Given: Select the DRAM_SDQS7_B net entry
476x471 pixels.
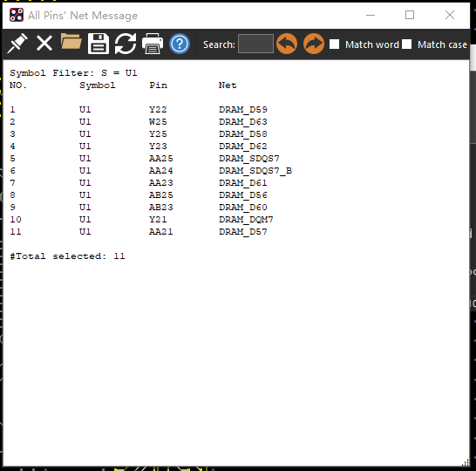Looking at the screenshot, I should (x=255, y=171).
